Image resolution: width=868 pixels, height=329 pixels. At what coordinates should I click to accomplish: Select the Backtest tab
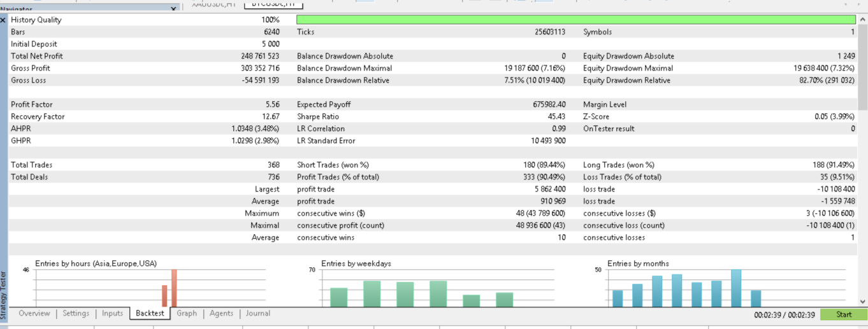click(150, 314)
